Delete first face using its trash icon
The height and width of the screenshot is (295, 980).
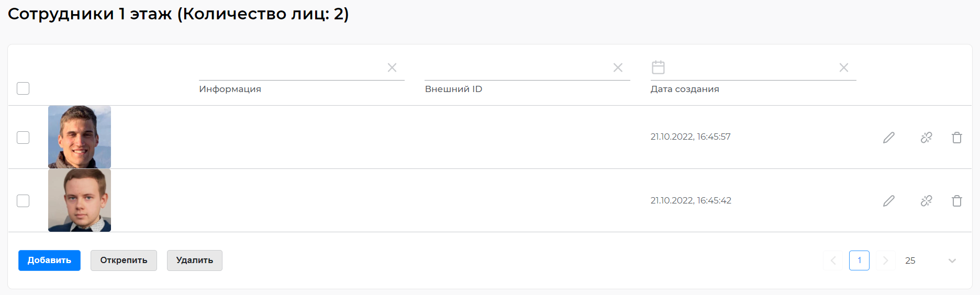click(x=956, y=138)
